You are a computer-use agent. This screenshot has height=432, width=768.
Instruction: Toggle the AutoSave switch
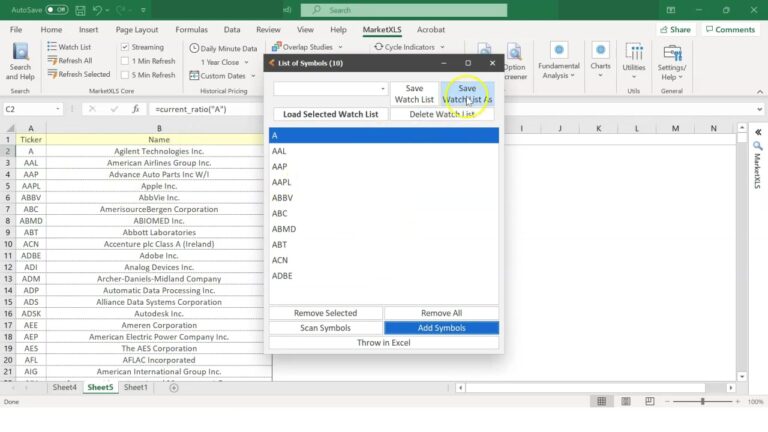click(x=57, y=10)
